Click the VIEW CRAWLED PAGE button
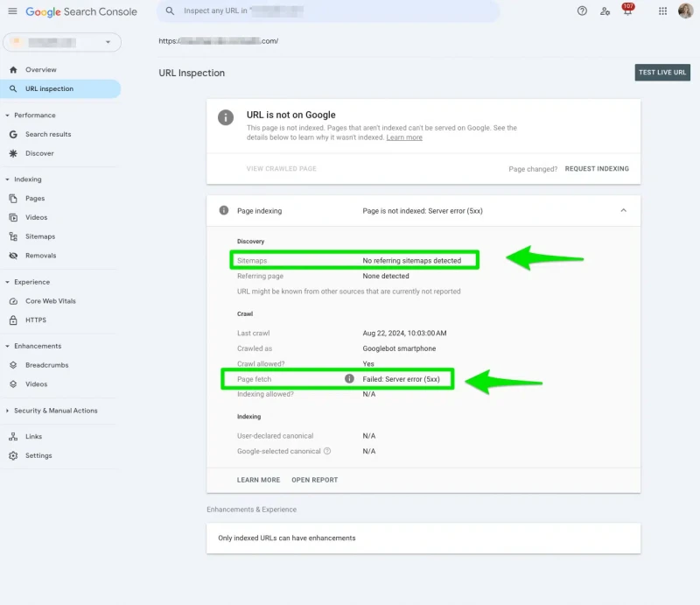Screen dimensions: 700x605 click(x=281, y=169)
